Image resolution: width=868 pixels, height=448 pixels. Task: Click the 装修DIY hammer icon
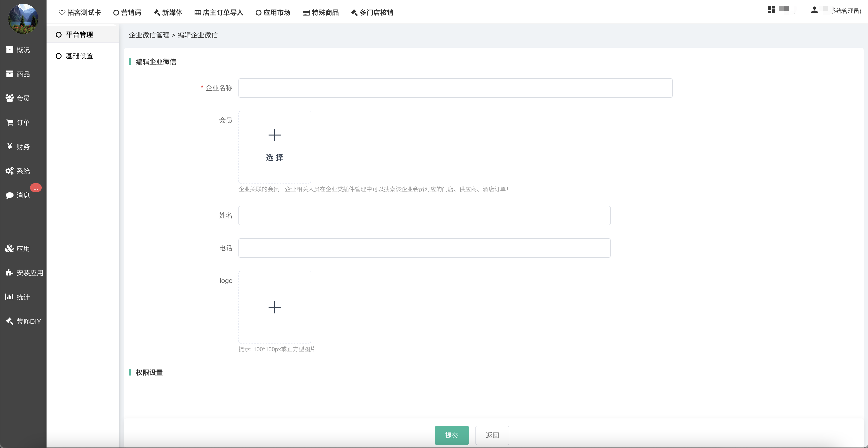(x=9, y=321)
